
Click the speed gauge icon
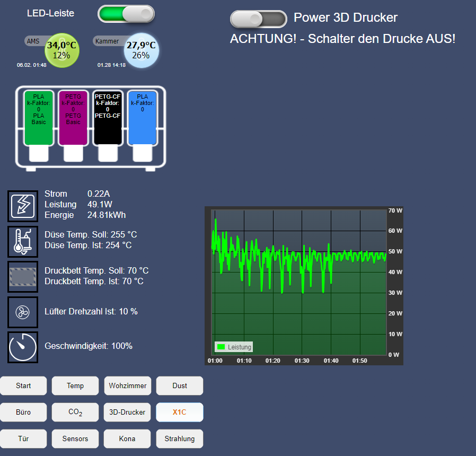click(23, 347)
